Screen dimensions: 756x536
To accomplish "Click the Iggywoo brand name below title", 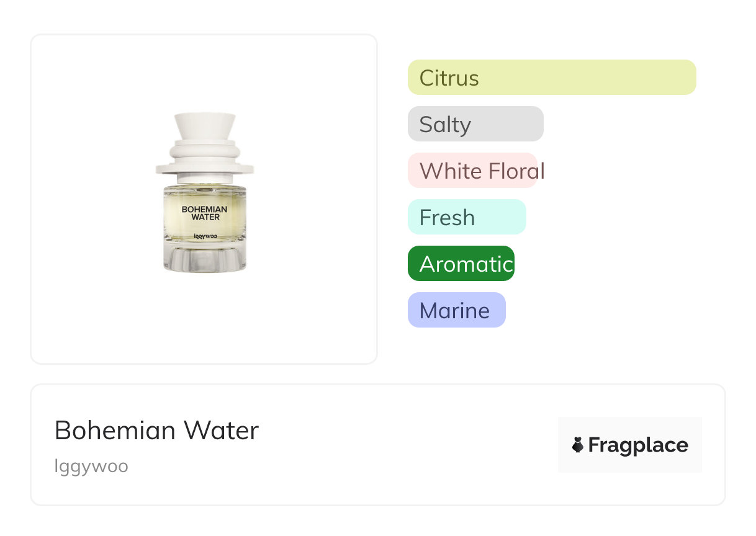I will coord(91,466).
